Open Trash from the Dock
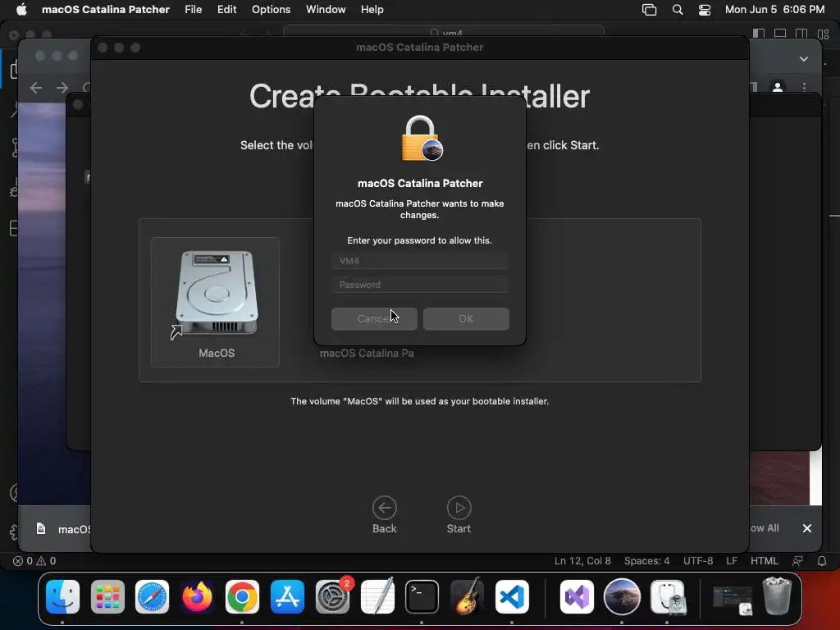 pos(778,596)
